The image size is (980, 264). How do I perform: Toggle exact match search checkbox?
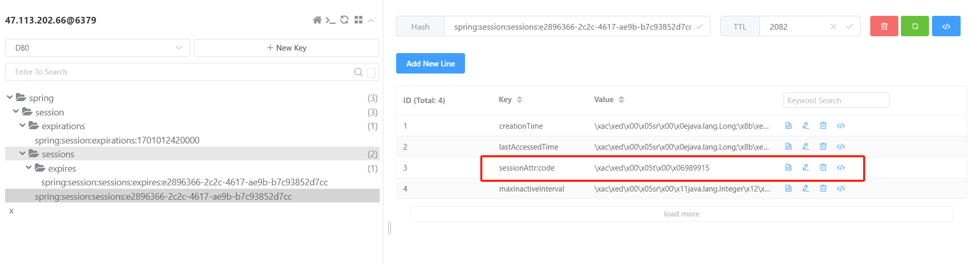point(372,73)
